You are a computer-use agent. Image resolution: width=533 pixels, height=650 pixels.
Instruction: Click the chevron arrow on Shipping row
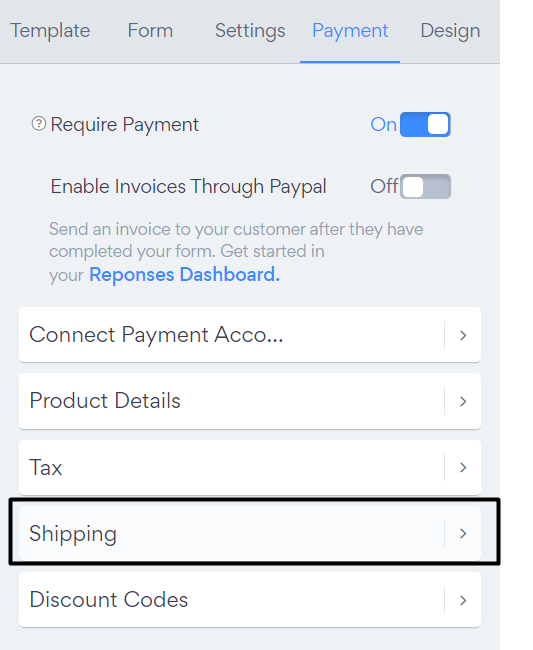[x=463, y=533]
